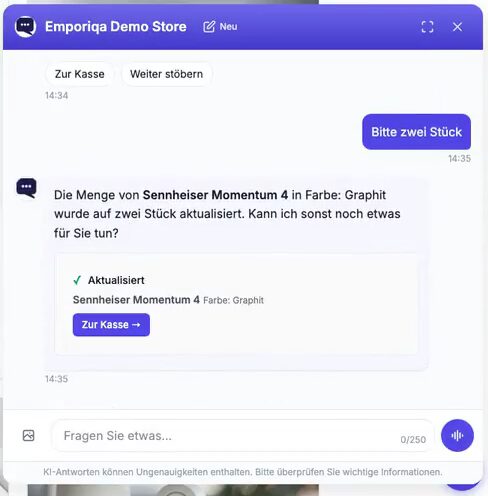Viewport: 488px width, 496px height.
Task: Click the 14:34 timestamp
Action: pyautogui.click(x=57, y=96)
